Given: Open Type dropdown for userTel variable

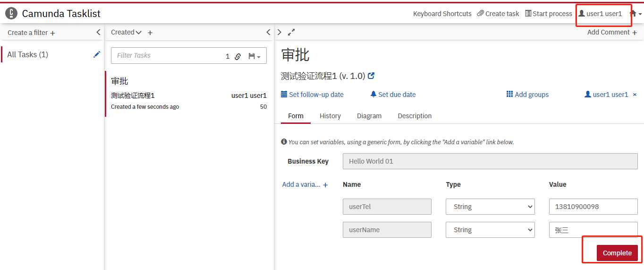Looking at the screenshot, I should click(x=490, y=207).
